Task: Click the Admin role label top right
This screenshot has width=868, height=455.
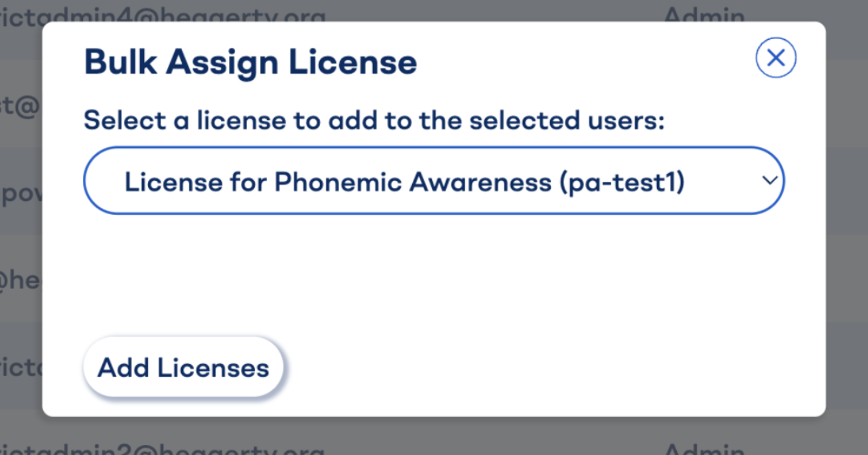Action: tap(705, 15)
